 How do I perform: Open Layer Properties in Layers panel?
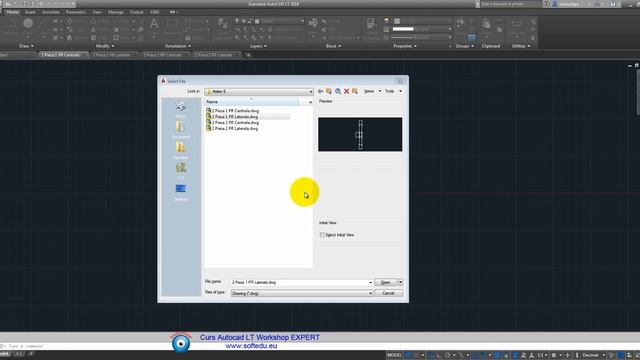(222, 24)
